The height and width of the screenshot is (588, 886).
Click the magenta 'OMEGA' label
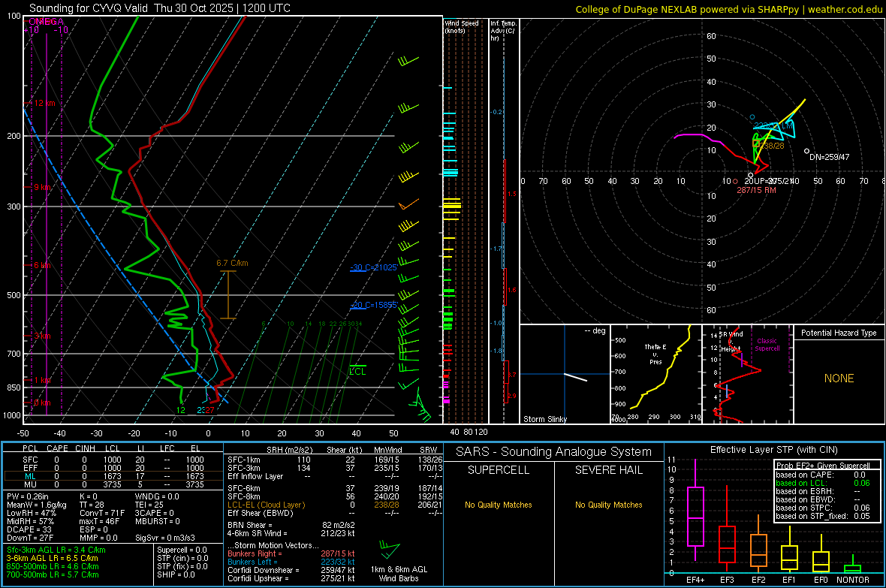coord(47,22)
